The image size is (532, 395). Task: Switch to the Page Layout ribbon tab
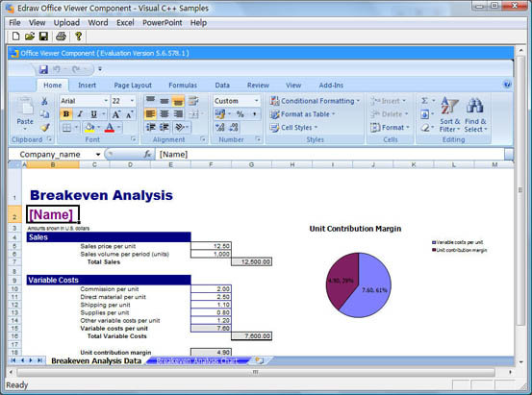pyautogui.click(x=133, y=86)
